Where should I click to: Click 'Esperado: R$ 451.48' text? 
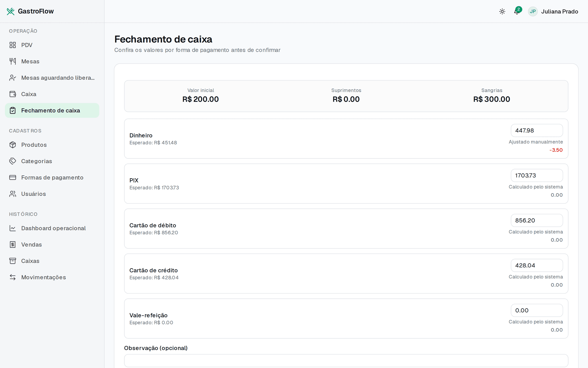pyautogui.click(x=153, y=143)
